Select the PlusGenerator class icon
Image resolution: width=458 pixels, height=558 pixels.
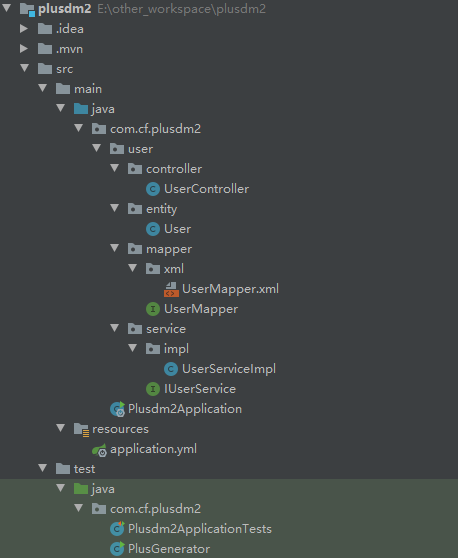pos(117,549)
